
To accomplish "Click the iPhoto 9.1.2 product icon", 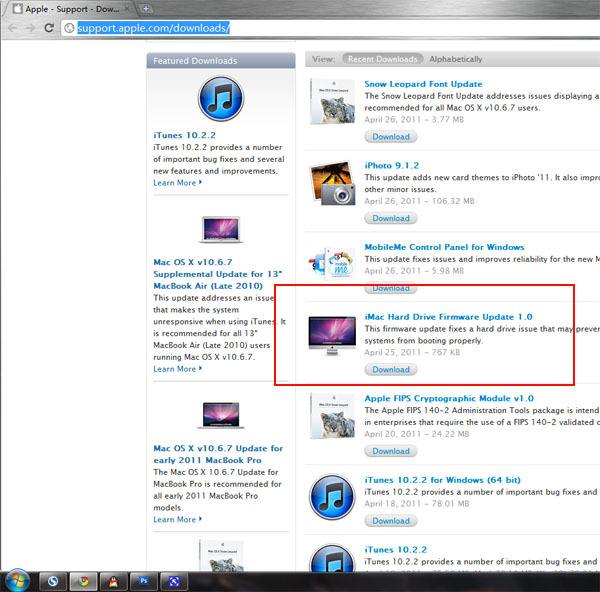I will coord(332,183).
